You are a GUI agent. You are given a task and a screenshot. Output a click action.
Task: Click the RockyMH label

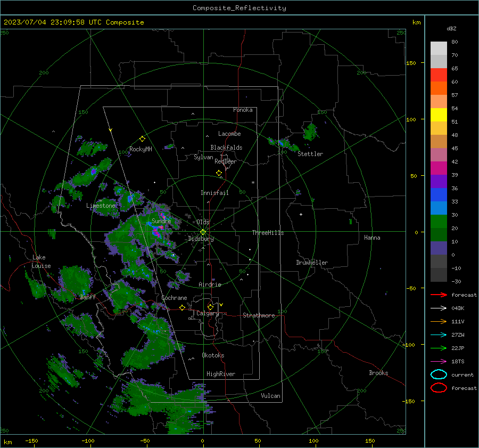click(141, 149)
